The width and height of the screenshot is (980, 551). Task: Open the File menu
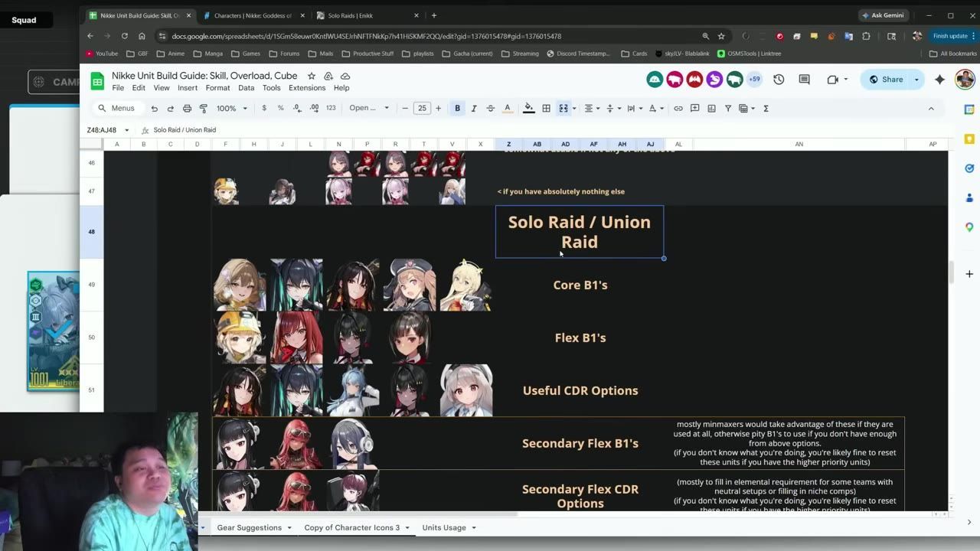pyautogui.click(x=118, y=88)
